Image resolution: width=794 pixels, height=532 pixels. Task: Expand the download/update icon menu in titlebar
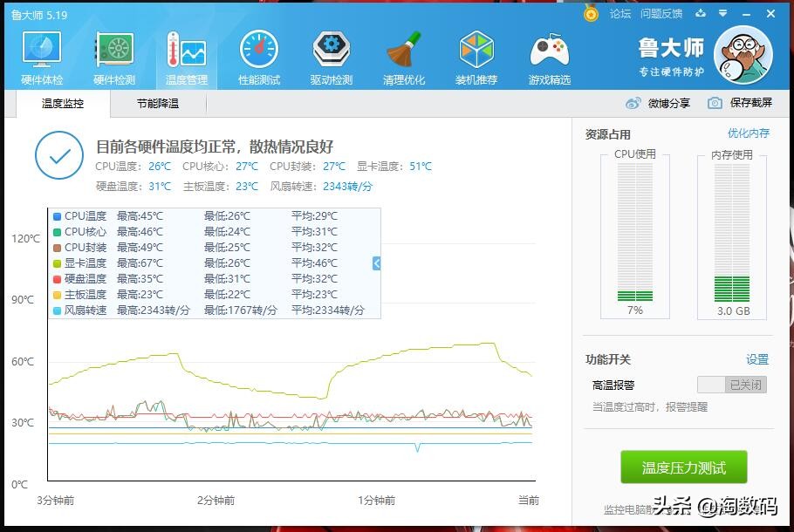[702, 14]
